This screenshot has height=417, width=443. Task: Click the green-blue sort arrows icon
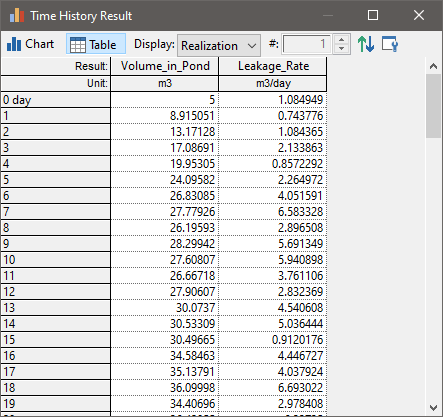(x=366, y=44)
